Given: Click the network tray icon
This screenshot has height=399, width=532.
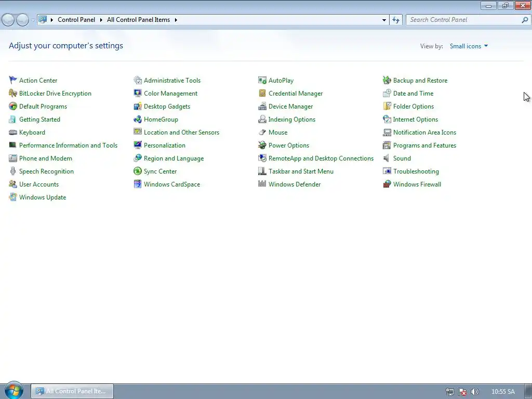Looking at the screenshot, I should [450, 392].
